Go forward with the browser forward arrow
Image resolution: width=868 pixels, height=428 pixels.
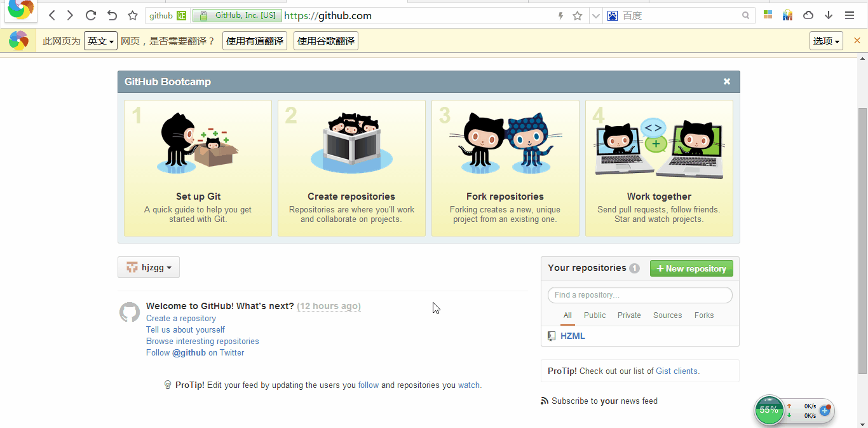pyautogui.click(x=71, y=15)
